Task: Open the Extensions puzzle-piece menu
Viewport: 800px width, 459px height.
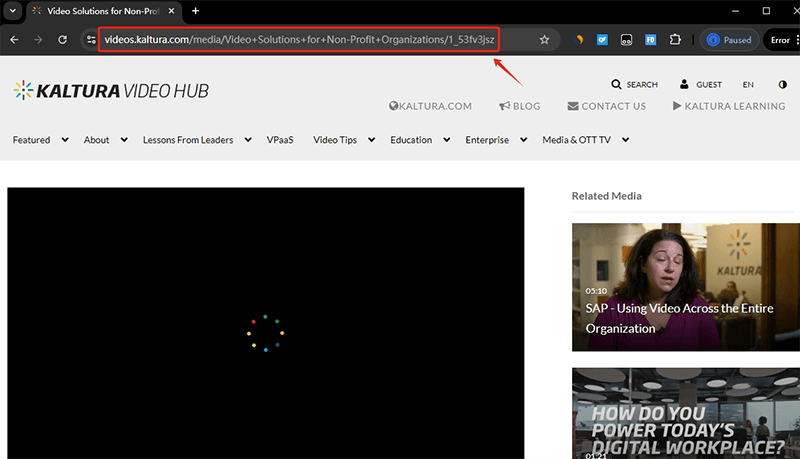Action: coord(675,40)
